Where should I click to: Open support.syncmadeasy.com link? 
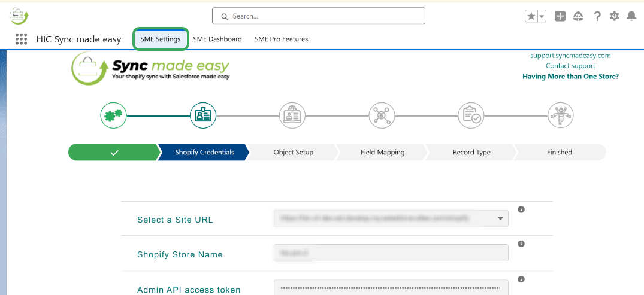tap(570, 56)
